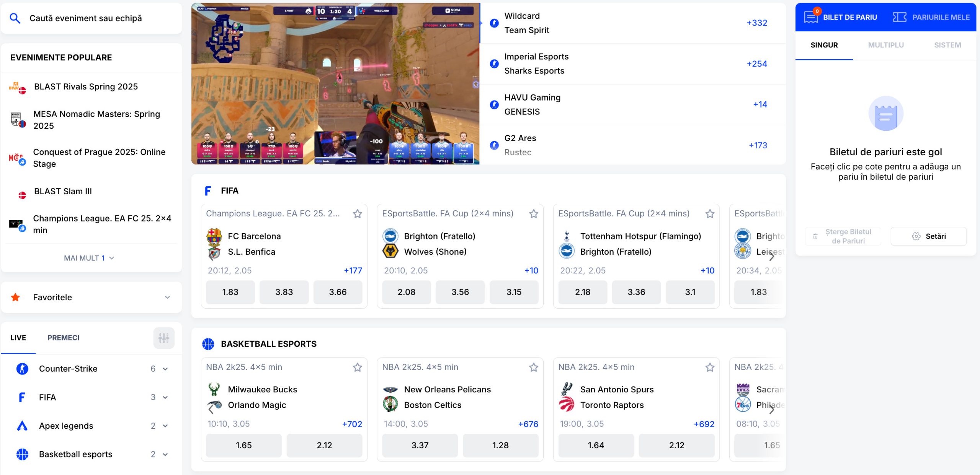The width and height of the screenshot is (980, 475).
Task: Click the event search input field
Action: (x=91, y=18)
